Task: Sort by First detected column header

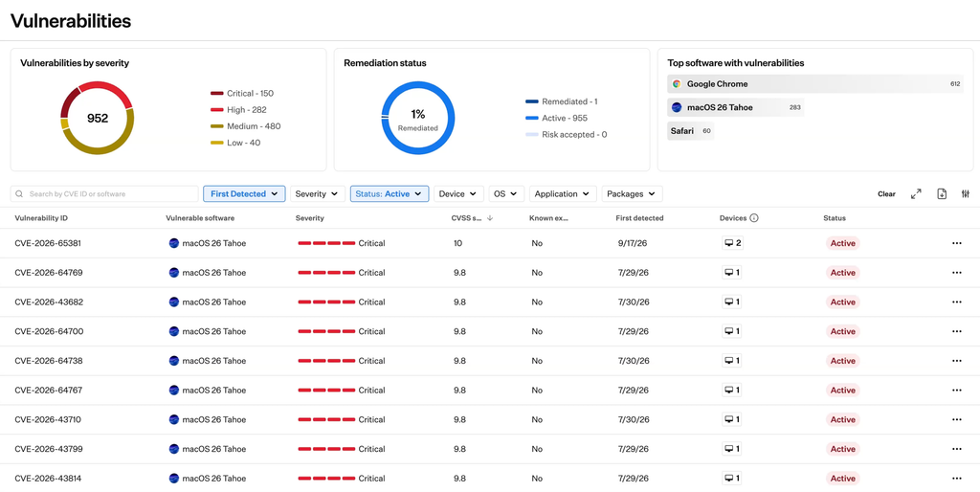Action: pos(639,218)
